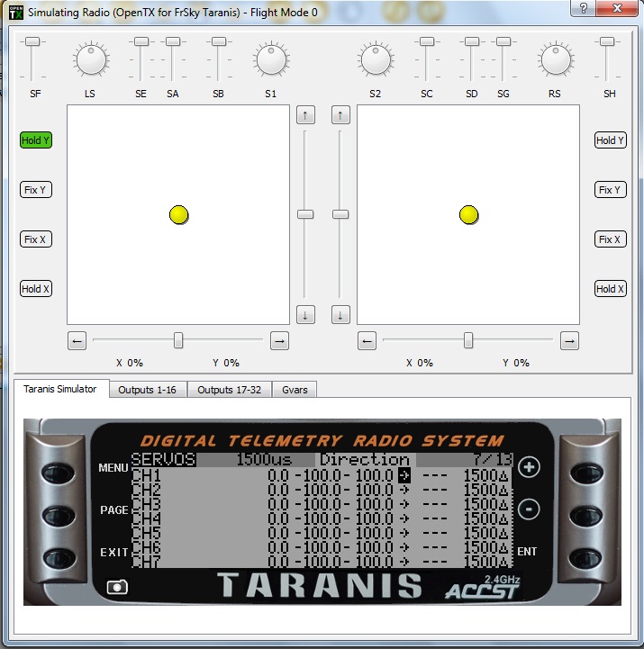Click the RS rotary knob

tap(556, 59)
